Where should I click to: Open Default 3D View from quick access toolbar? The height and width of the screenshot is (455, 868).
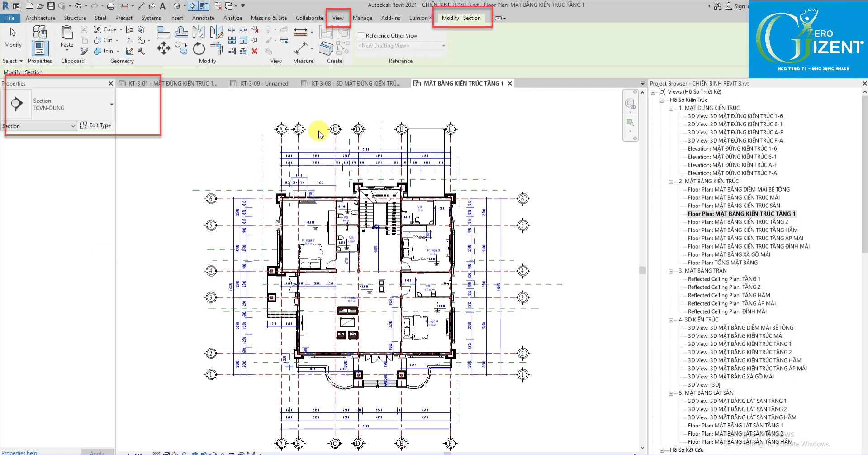coord(177,6)
